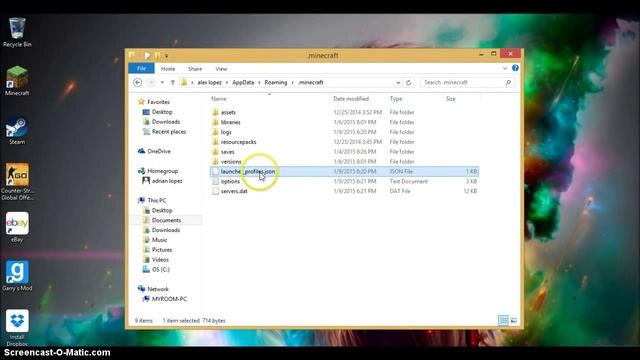Image resolution: width=640 pixels, height=360 pixels.
Task: Open Pictures under This PC
Action: pyautogui.click(x=162, y=249)
